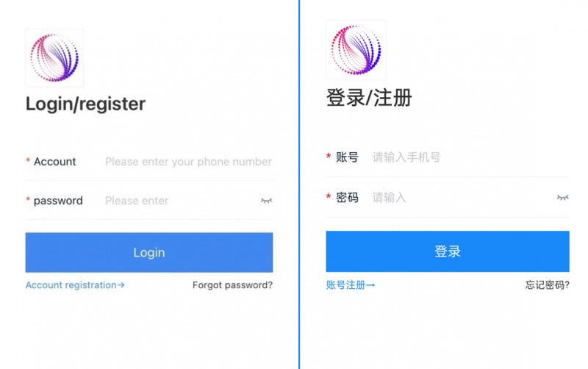Click the 账号 field label
The height and width of the screenshot is (369, 588).
tap(347, 157)
